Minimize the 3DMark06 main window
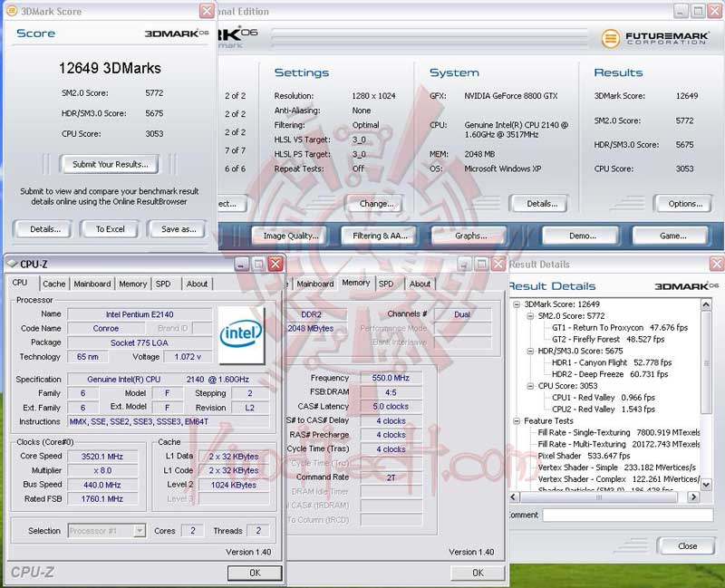 click(x=681, y=11)
